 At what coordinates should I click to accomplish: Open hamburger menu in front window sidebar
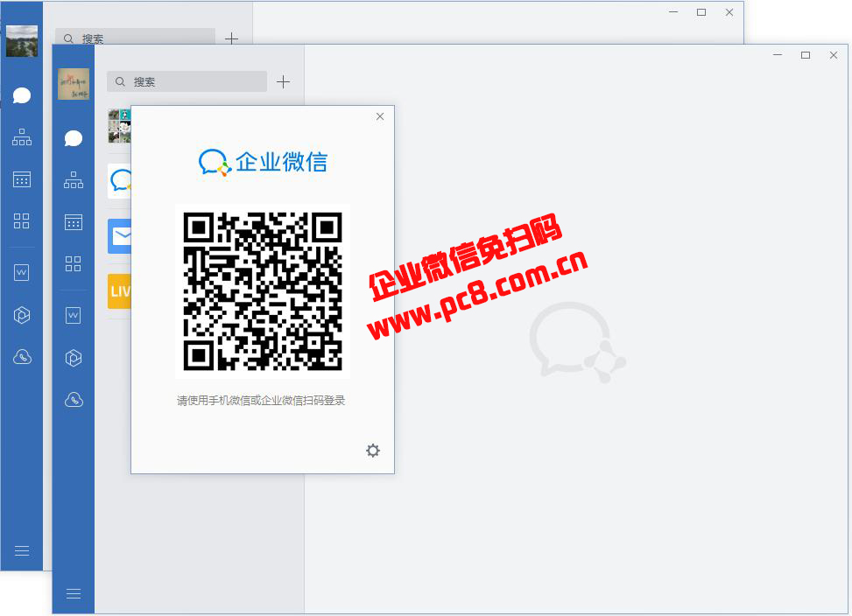point(74,594)
